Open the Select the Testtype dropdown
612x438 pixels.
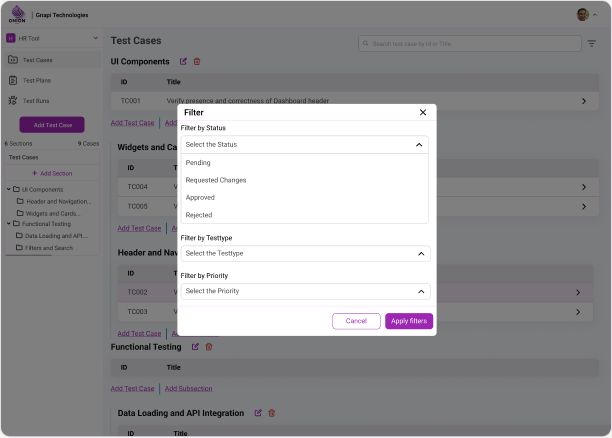point(305,253)
